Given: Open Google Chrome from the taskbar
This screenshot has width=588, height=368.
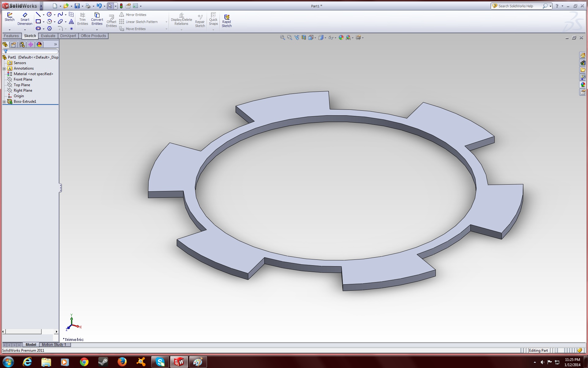Looking at the screenshot, I should pyautogui.click(x=84, y=362).
